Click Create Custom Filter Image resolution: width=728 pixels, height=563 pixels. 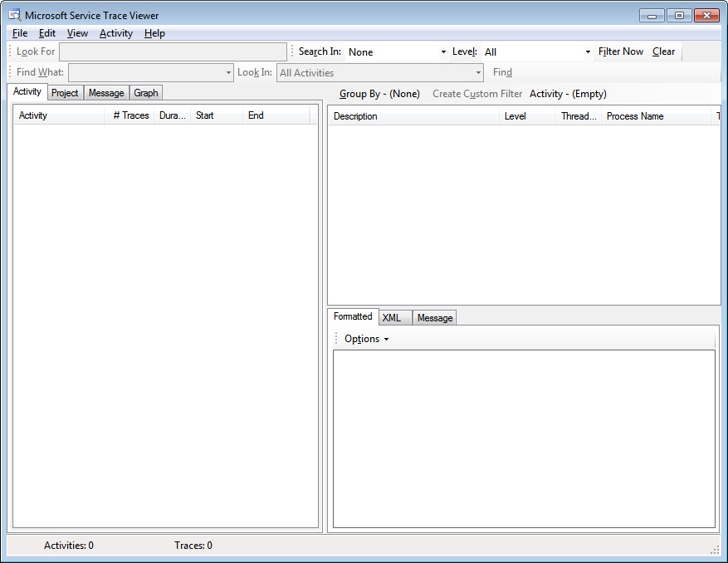(477, 94)
